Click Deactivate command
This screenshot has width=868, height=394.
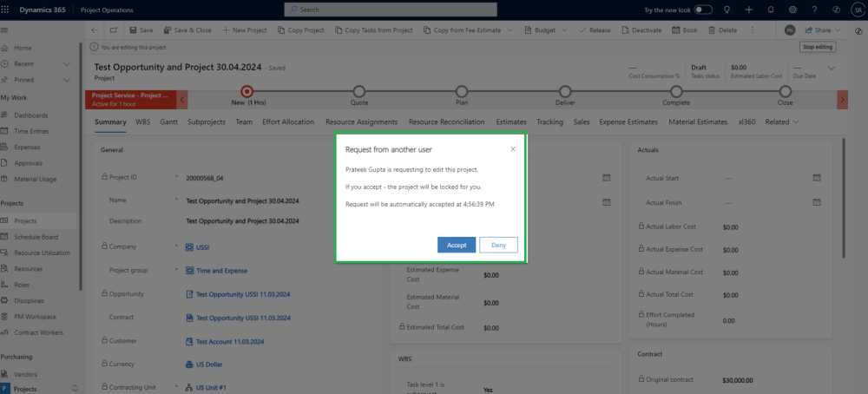point(641,30)
